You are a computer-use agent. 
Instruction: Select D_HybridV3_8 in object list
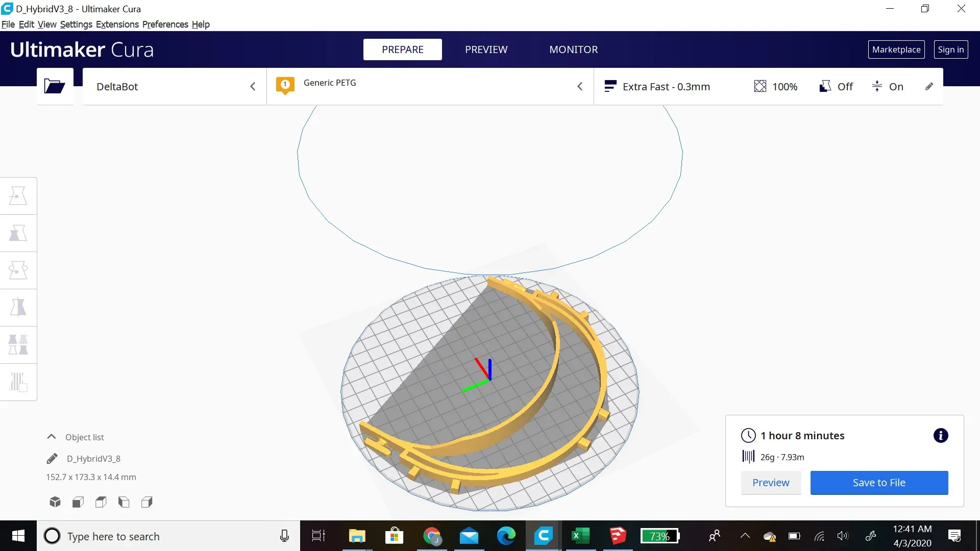[93, 459]
